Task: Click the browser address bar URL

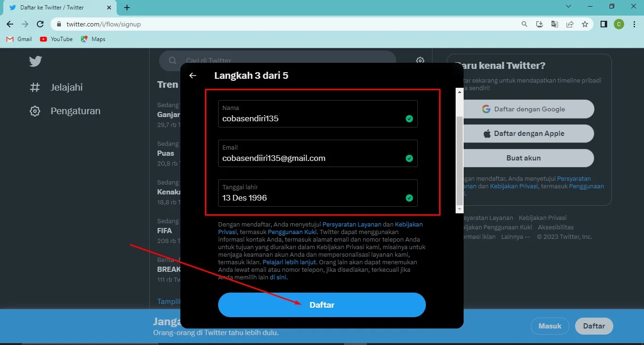Action: tap(103, 24)
